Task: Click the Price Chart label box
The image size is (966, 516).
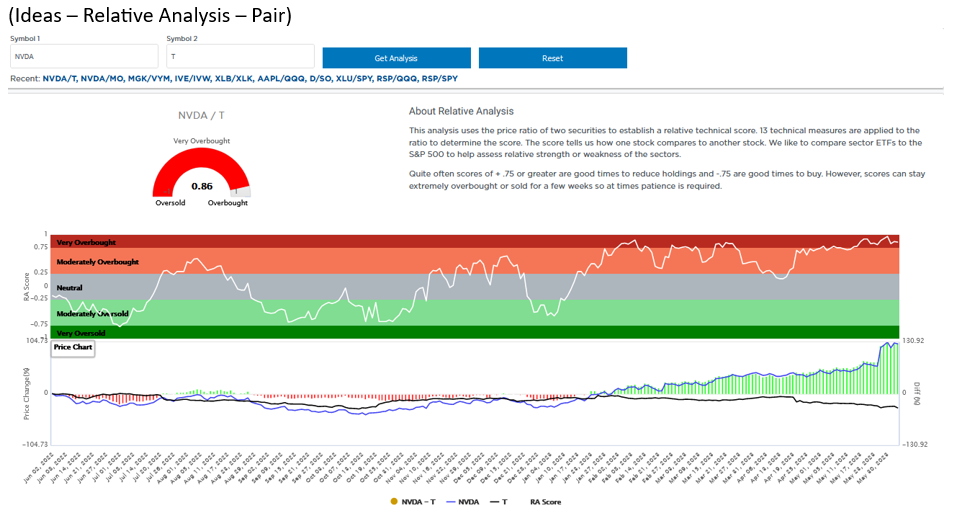Action: [x=73, y=347]
